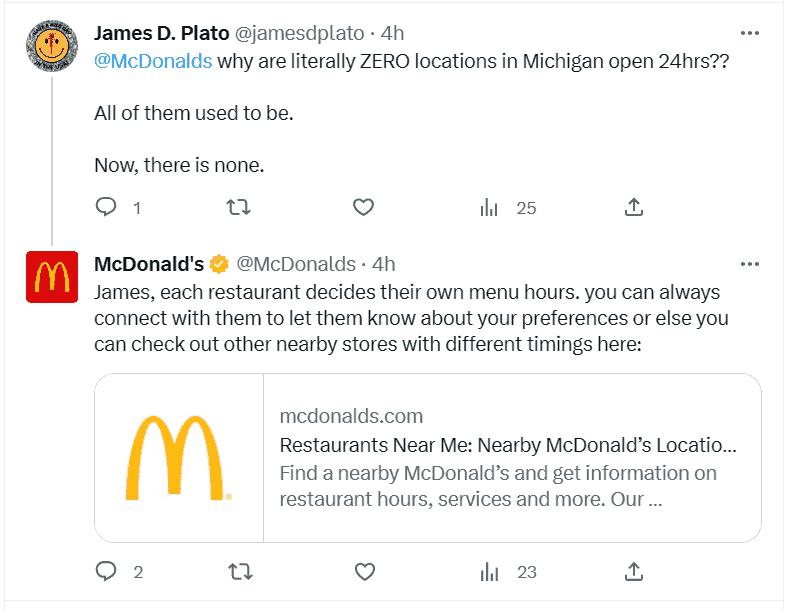Share the McDonald's reply
This screenshot has width=787, height=610.
[x=633, y=572]
